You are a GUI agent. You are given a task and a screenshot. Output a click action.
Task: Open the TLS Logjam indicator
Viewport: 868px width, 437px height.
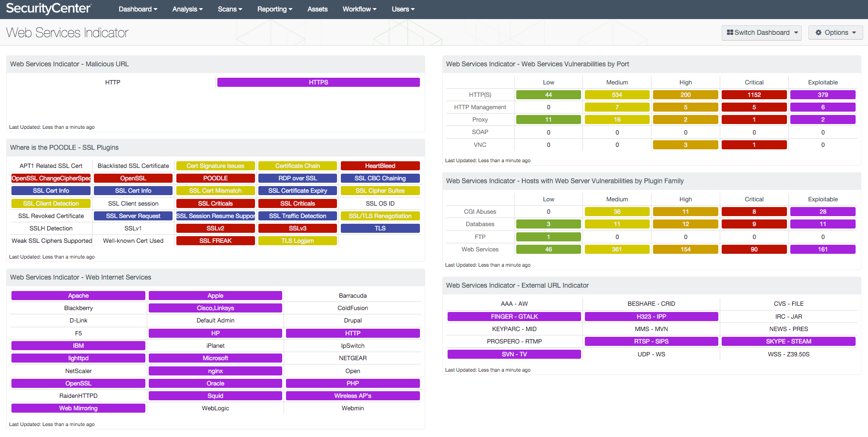(x=297, y=241)
